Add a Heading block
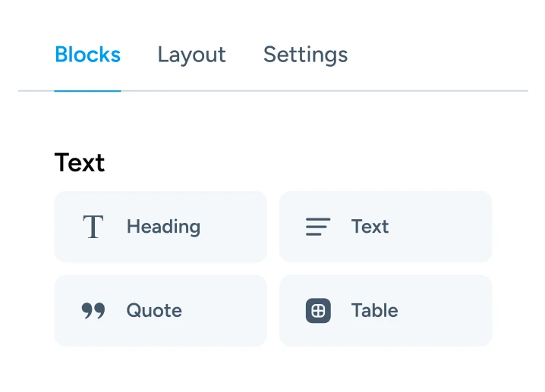 pos(161,227)
